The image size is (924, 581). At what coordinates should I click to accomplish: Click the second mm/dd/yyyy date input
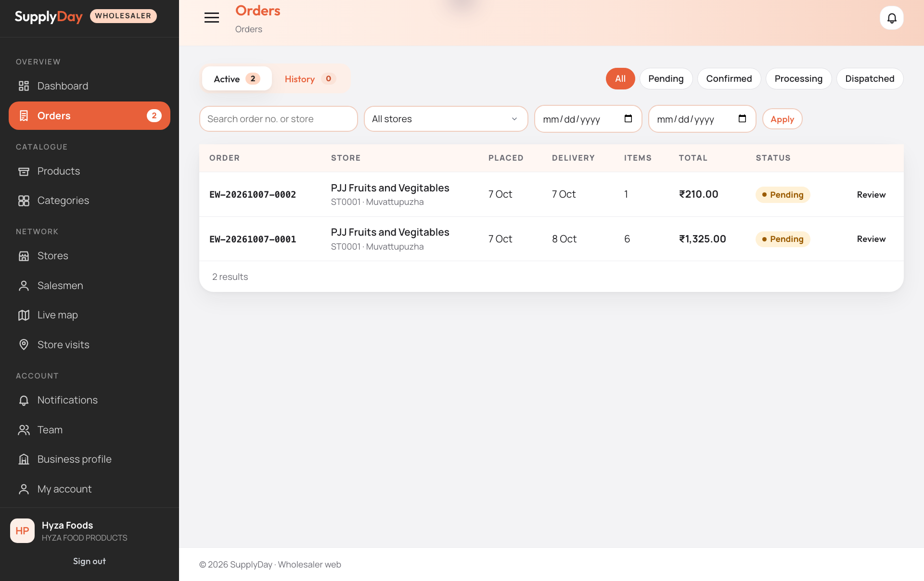point(702,119)
